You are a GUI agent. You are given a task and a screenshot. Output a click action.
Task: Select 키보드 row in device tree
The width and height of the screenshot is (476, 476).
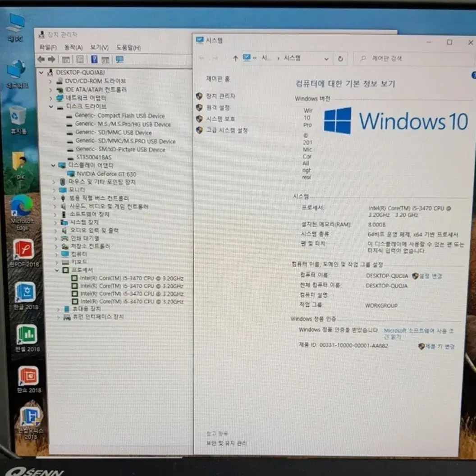(x=79, y=262)
